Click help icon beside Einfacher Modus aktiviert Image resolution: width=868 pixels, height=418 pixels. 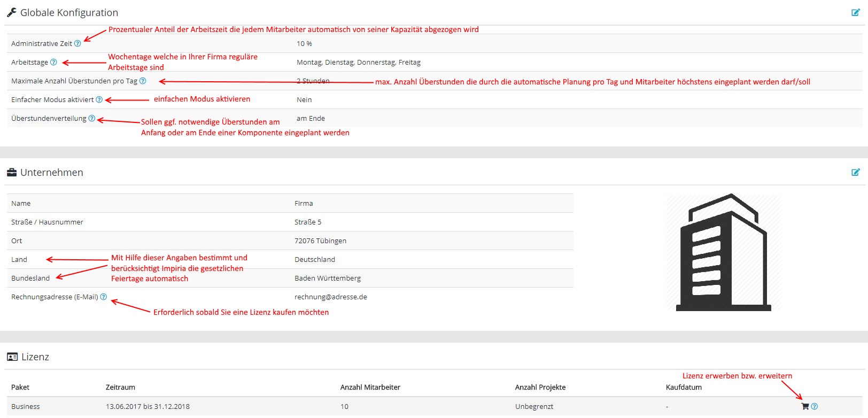click(x=99, y=99)
